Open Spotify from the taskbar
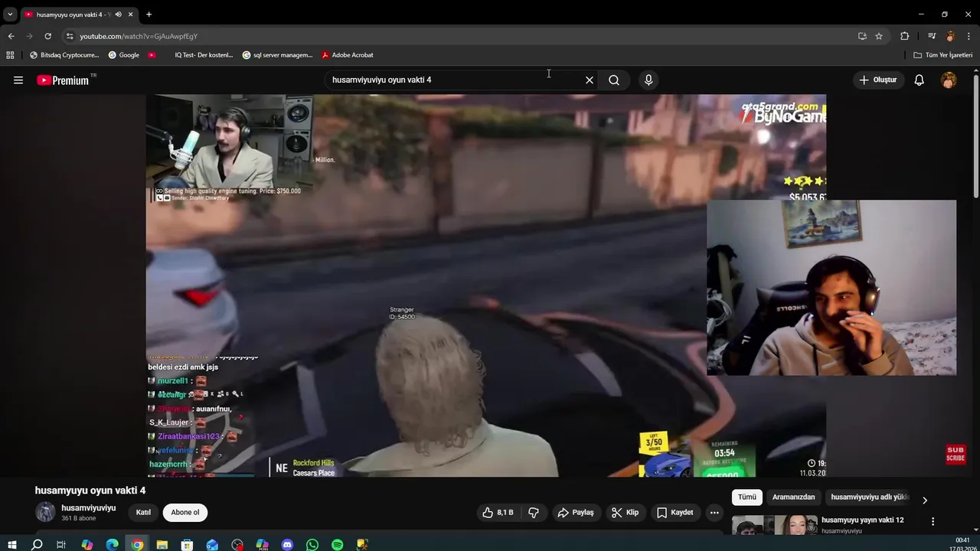Viewport: 980px width, 551px height. 338,545
